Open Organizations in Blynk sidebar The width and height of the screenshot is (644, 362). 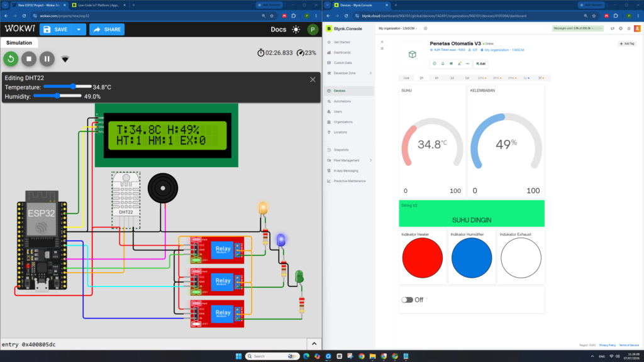tap(343, 122)
